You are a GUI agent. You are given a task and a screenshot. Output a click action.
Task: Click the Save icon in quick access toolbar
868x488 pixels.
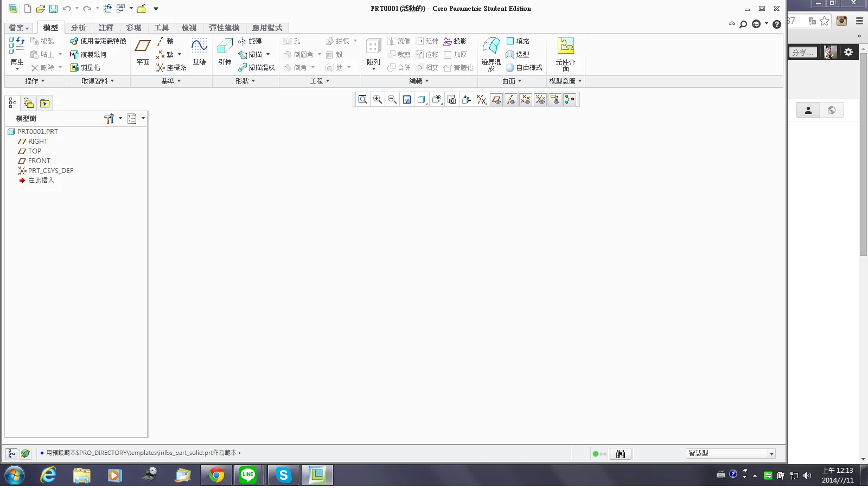(53, 9)
